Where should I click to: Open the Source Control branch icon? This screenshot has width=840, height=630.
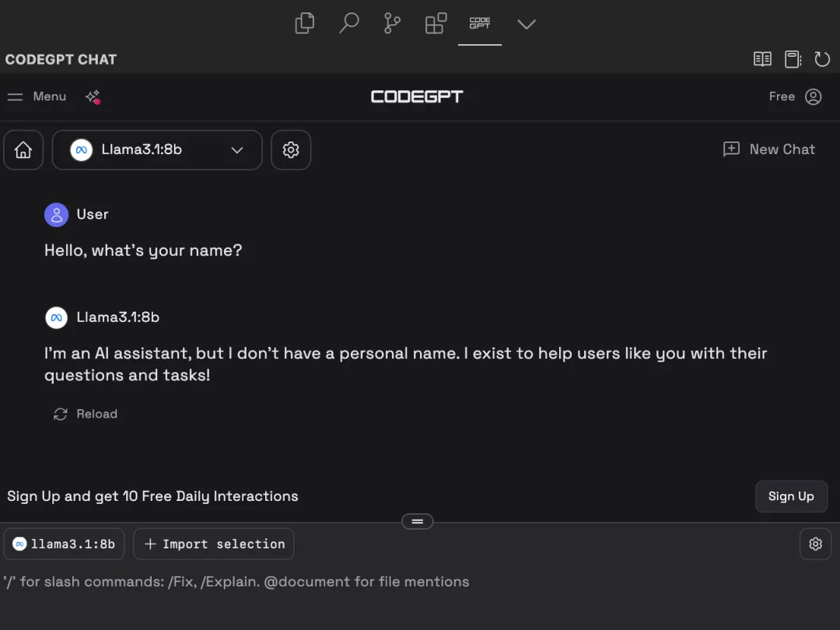coord(392,23)
